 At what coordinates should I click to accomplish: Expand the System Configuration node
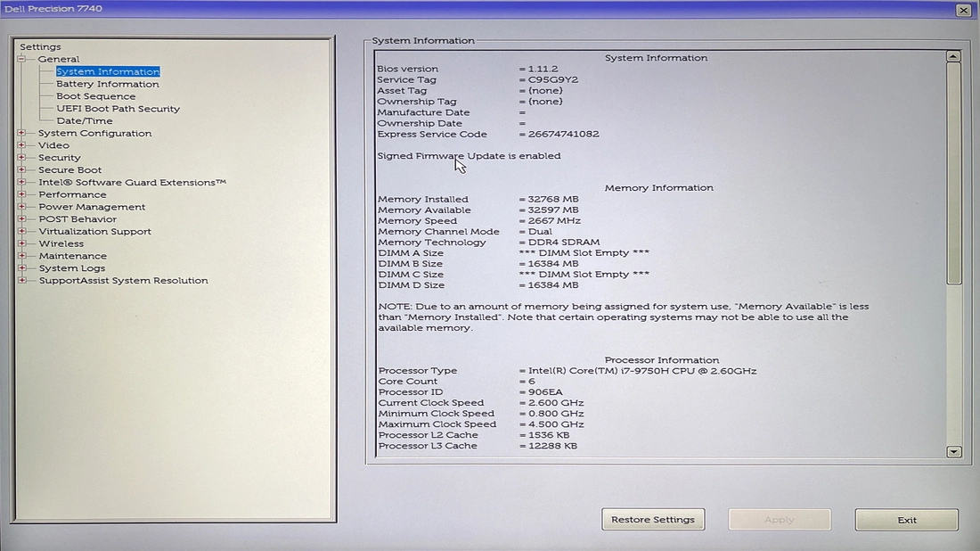click(x=20, y=133)
